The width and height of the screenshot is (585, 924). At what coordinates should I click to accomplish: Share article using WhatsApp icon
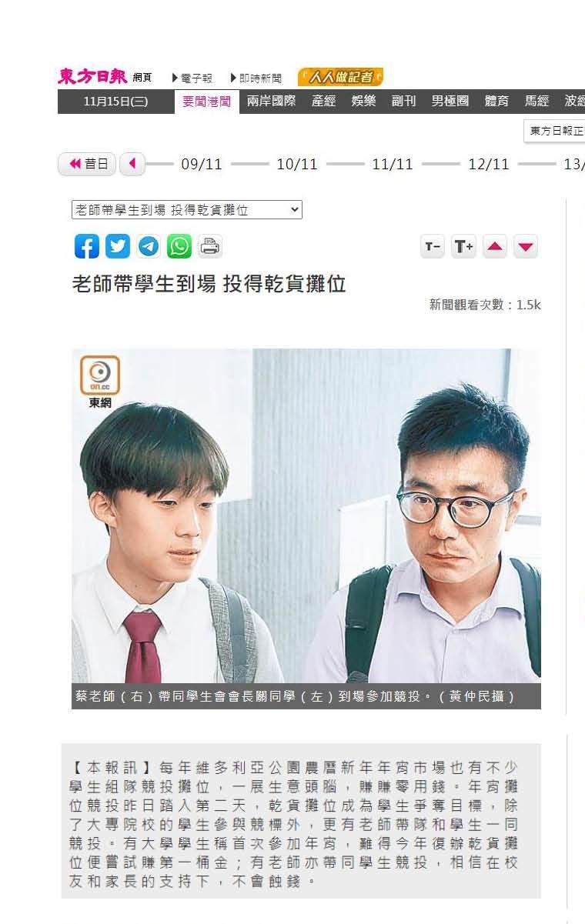[x=179, y=246]
